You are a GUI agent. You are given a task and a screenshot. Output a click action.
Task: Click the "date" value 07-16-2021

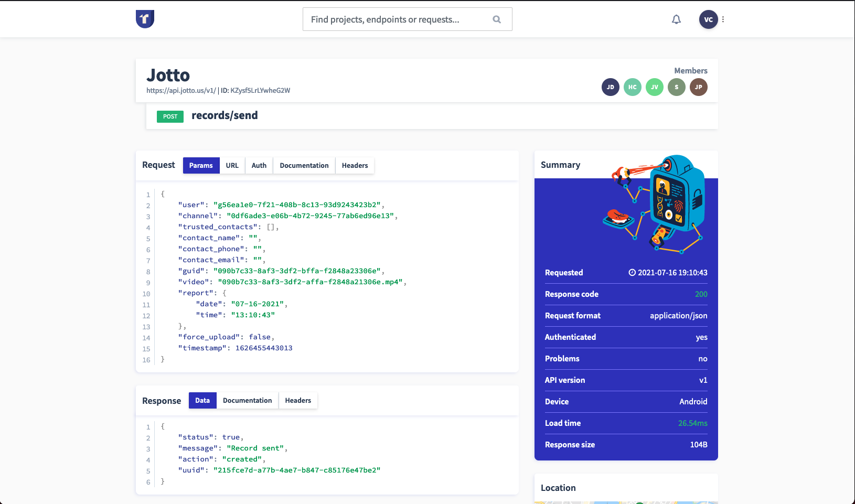[258, 304]
